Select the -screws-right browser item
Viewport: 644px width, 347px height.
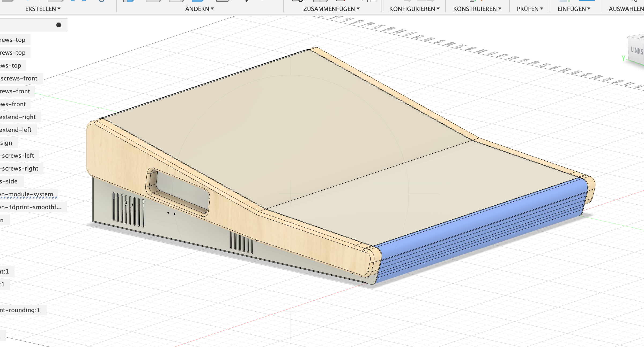click(20, 168)
